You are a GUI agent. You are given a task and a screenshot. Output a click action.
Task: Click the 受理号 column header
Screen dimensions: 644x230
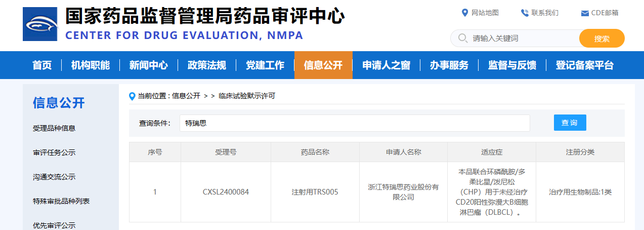coord(226,152)
